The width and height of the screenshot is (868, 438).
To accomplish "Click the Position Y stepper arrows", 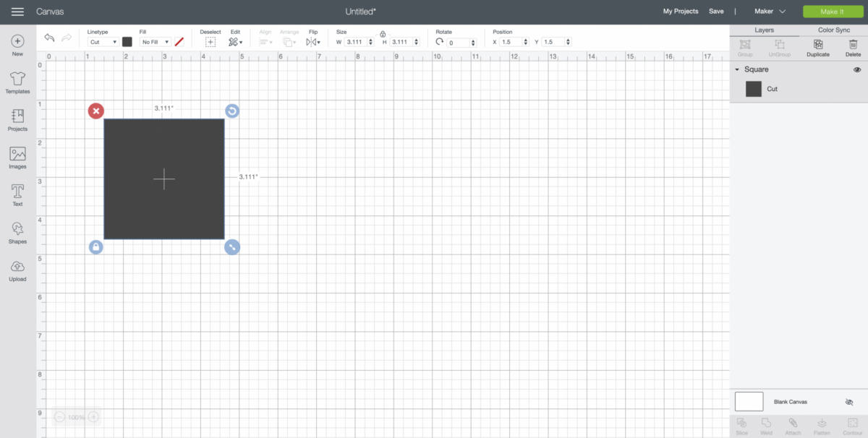I will pyautogui.click(x=568, y=42).
